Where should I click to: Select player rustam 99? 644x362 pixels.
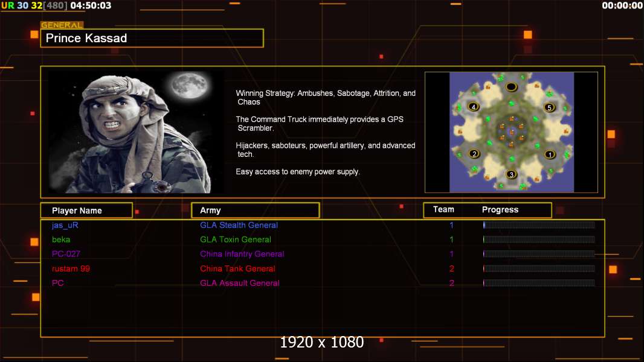point(71,268)
